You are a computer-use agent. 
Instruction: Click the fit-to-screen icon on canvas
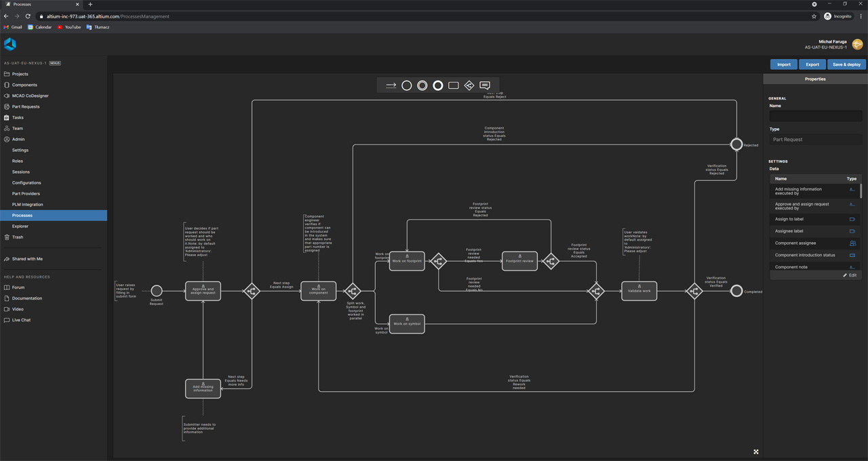tap(756, 452)
